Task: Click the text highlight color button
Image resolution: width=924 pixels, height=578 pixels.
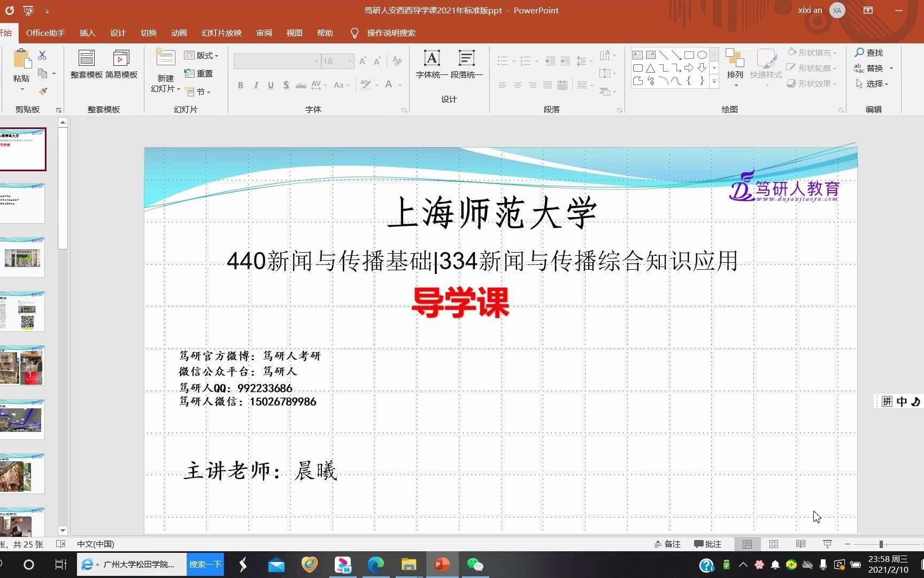Action: point(366,85)
